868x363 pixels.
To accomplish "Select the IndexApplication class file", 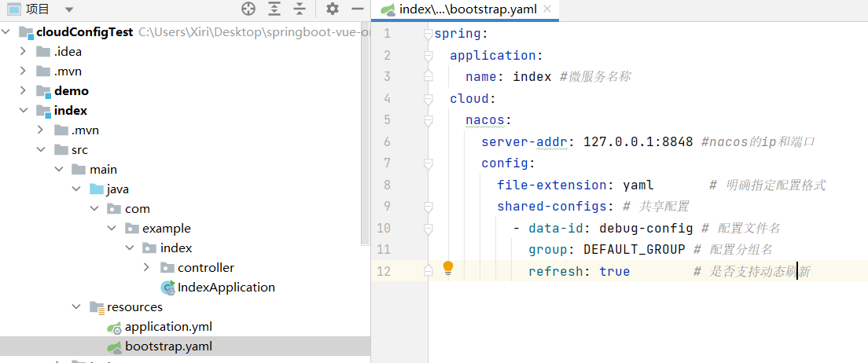I will click(x=226, y=288).
